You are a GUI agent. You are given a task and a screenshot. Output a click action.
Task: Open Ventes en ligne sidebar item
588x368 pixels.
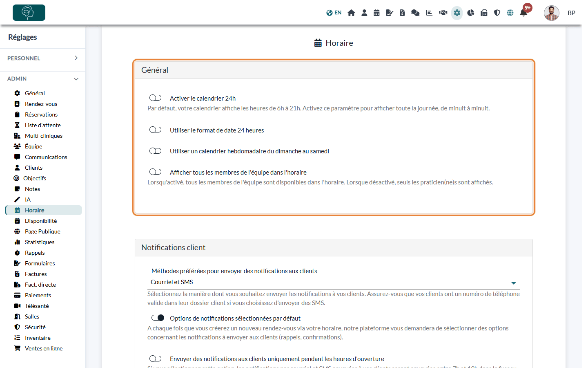click(x=43, y=348)
